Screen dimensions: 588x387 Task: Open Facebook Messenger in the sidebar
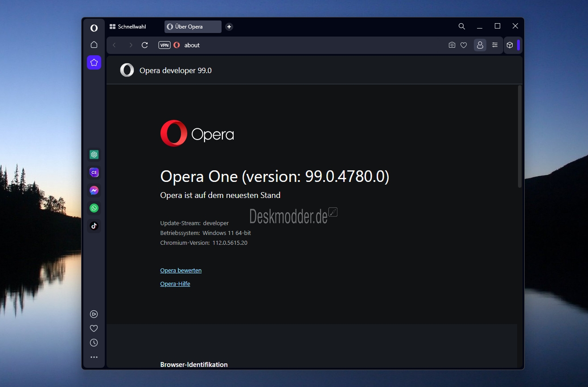point(94,190)
